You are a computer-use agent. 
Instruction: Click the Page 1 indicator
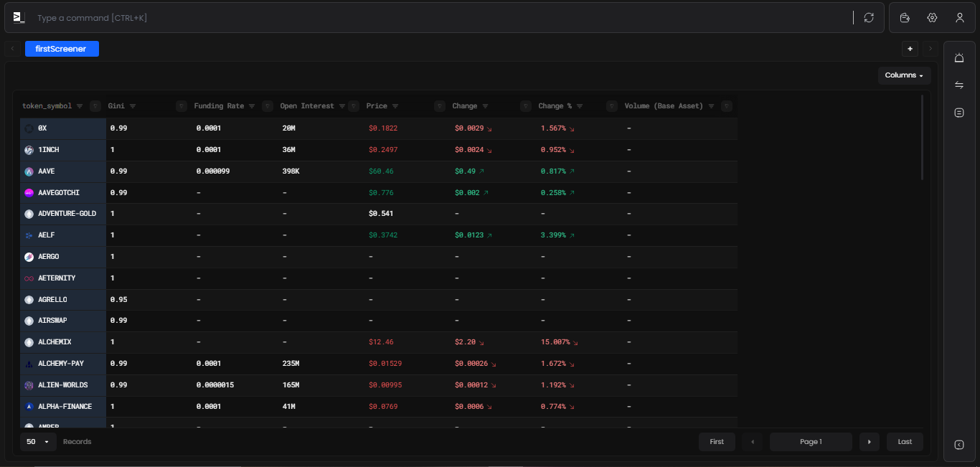click(x=811, y=442)
